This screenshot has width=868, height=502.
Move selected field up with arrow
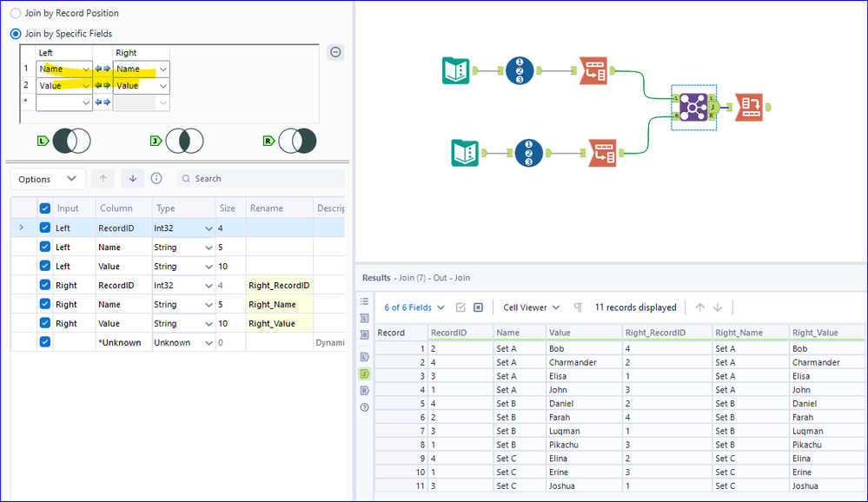click(x=103, y=178)
